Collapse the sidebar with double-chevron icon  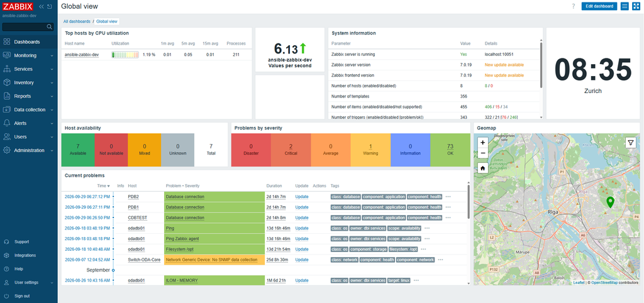point(42,6)
